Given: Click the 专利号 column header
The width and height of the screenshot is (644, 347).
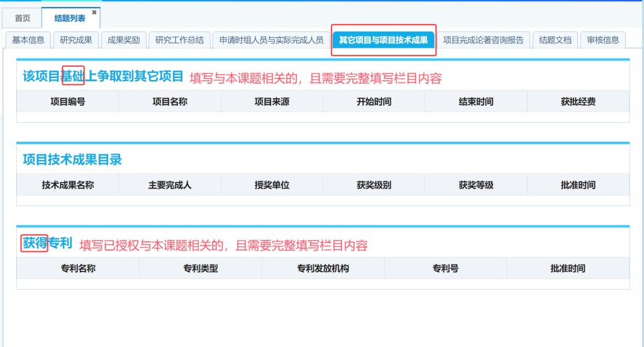Looking at the screenshot, I should [x=445, y=268].
